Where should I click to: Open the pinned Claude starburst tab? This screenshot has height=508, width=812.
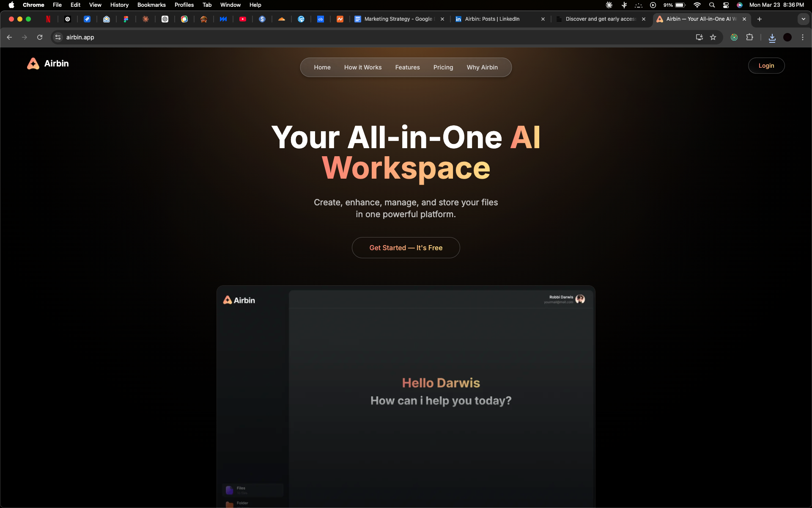[x=145, y=19]
